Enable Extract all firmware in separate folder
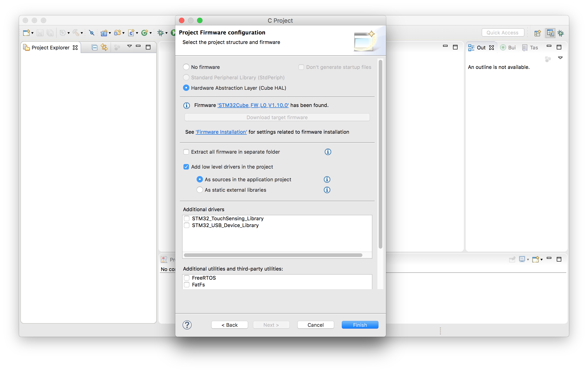Screen dimensions: 588x373 click(186, 152)
